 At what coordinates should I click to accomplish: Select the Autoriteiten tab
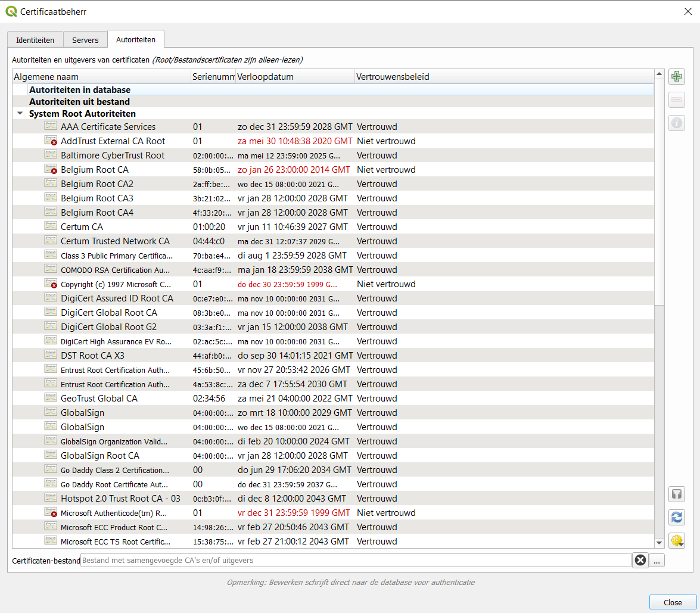(x=136, y=39)
